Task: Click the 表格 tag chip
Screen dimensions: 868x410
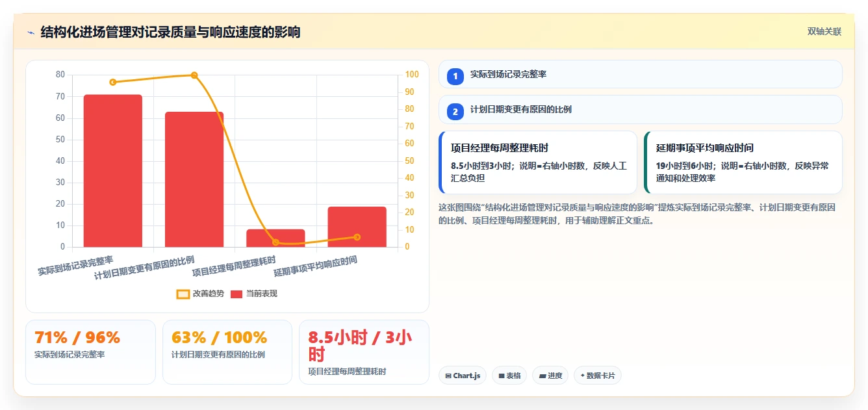Action: 509,376
